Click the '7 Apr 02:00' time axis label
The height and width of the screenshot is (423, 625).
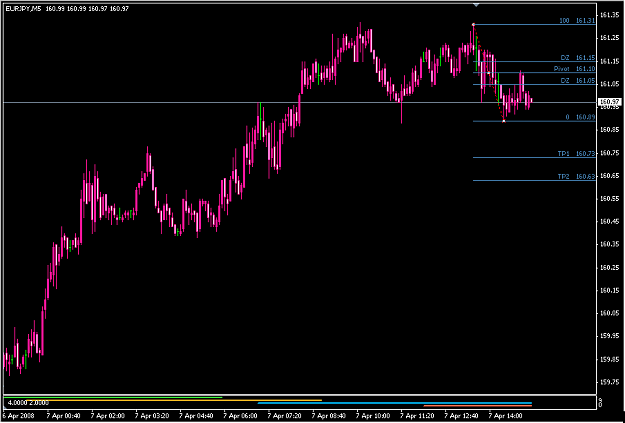[x=108, y=416]
